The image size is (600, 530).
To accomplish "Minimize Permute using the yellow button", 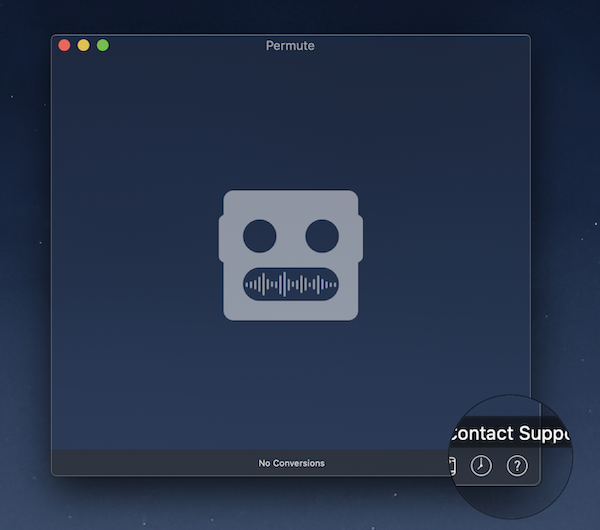I will (83, 45).
